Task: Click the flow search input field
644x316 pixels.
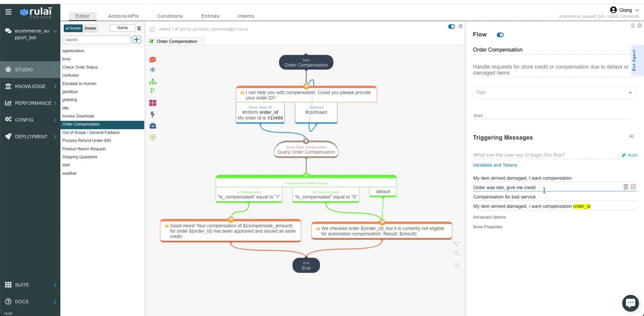Action: (x=97, y=39)
